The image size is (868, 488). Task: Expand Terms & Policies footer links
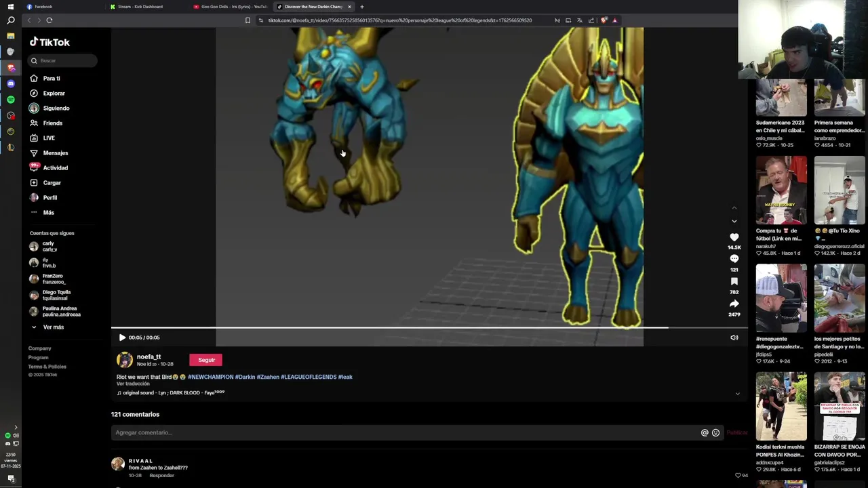(47, 367)
